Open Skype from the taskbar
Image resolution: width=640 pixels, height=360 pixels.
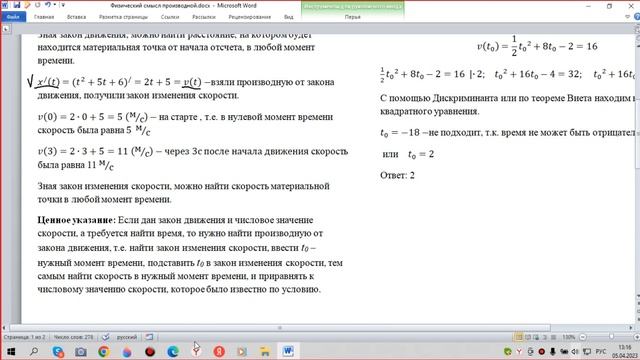58,351
